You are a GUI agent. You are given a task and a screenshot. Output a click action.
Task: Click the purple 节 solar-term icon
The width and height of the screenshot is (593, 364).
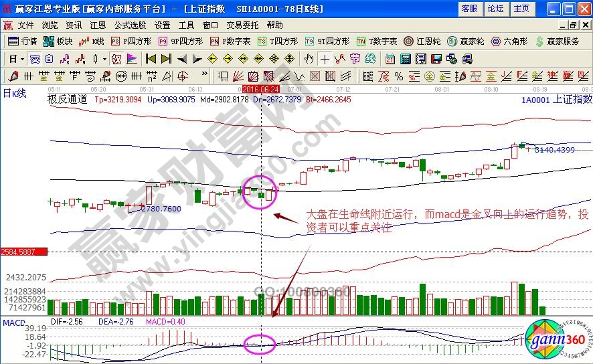(355, 59)
